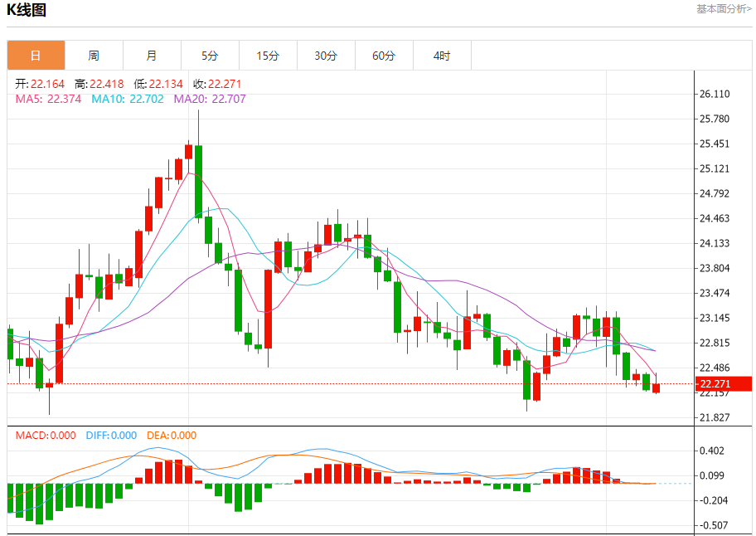Click the 25.780 price axis label

click(715, 119)
